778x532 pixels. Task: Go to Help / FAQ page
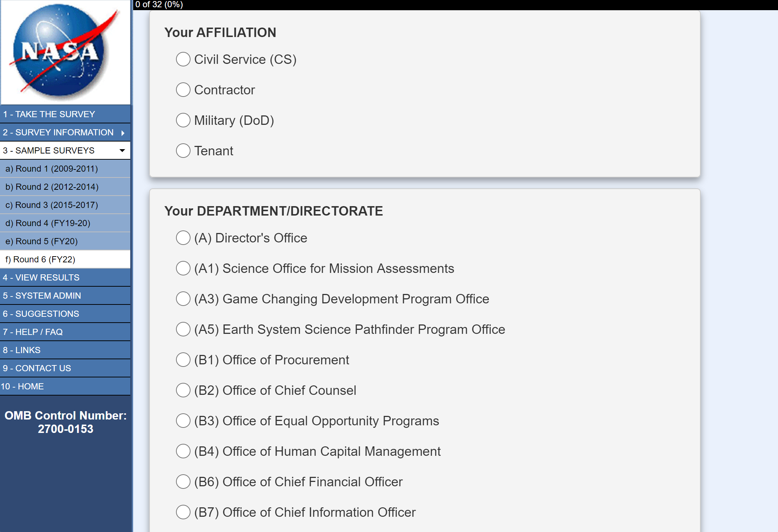(33, 332)
